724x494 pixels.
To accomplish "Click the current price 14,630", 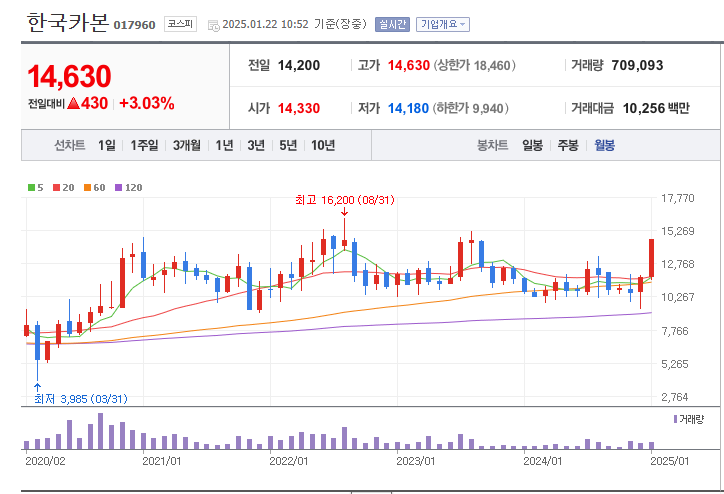I will [69, 76].
